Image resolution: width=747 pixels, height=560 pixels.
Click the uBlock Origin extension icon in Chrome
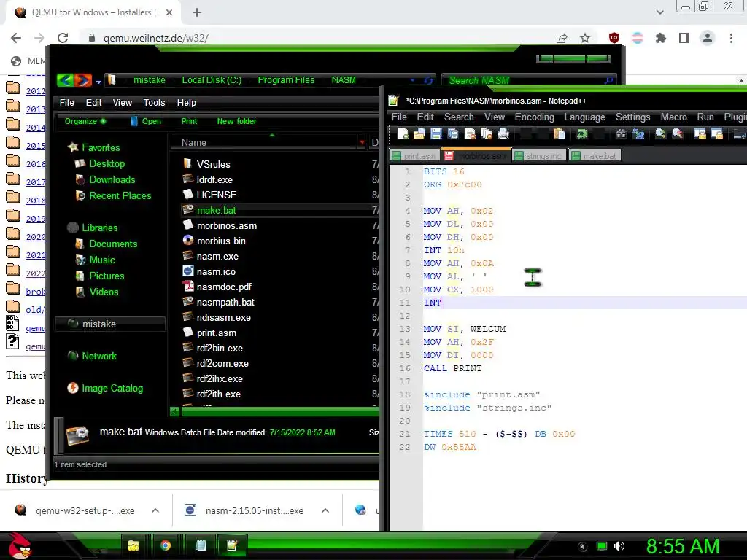(x=614, y=38)
